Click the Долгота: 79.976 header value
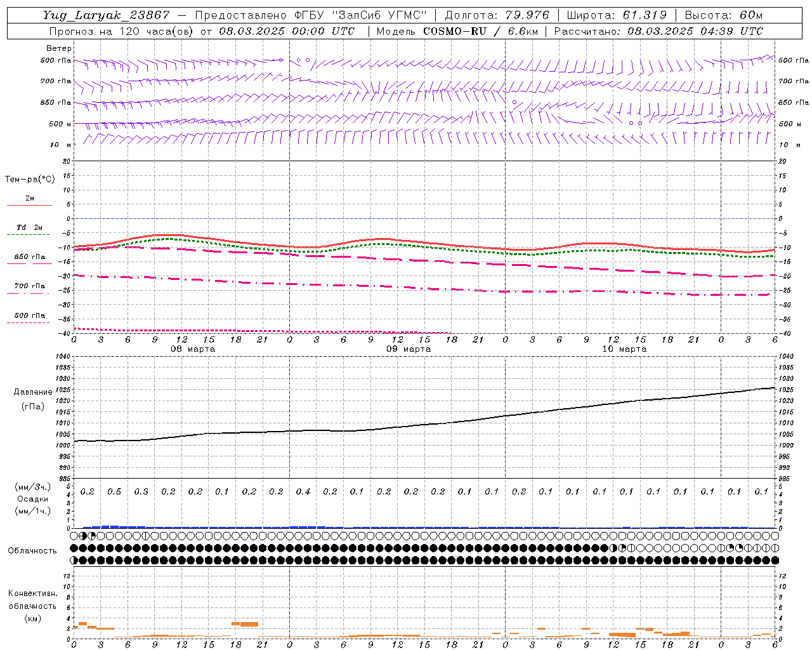The height and width of the screenshot is (650, 812). tap(497, 15)
